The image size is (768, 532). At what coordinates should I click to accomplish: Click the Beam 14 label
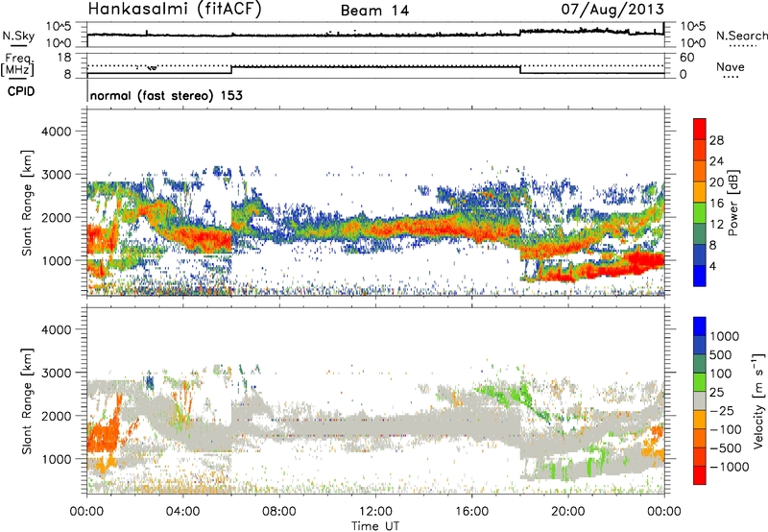click(374, 11)
